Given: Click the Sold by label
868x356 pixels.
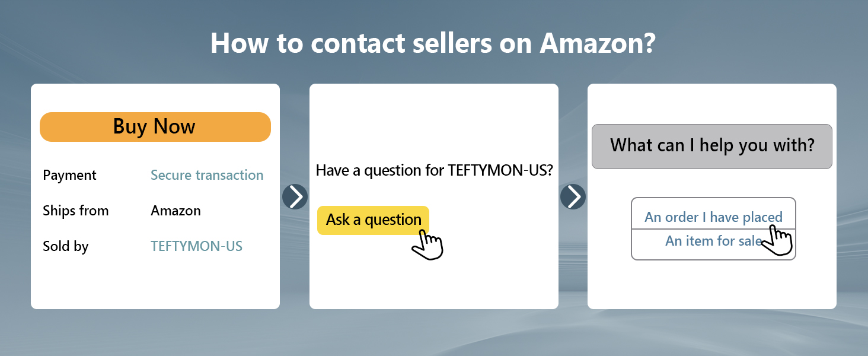Looking at the screenshot, I should pyautogui.click(x=65, y=246).
